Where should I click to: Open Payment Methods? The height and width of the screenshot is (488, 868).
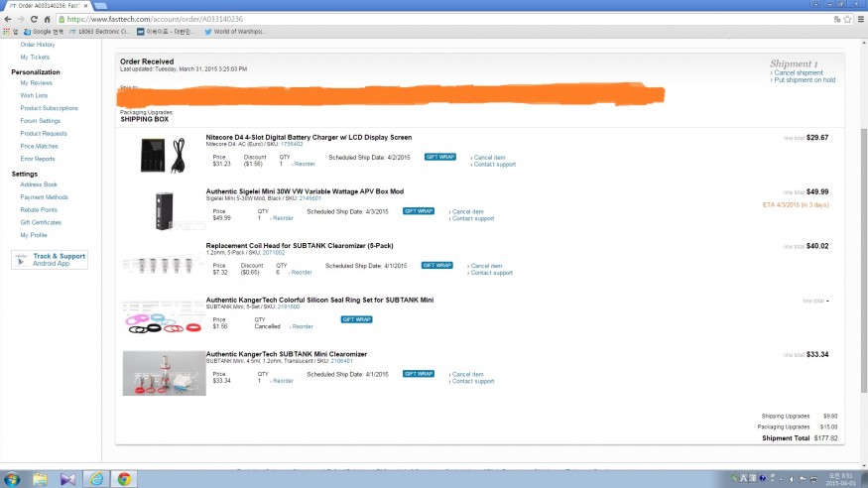(x=45, y=197)
